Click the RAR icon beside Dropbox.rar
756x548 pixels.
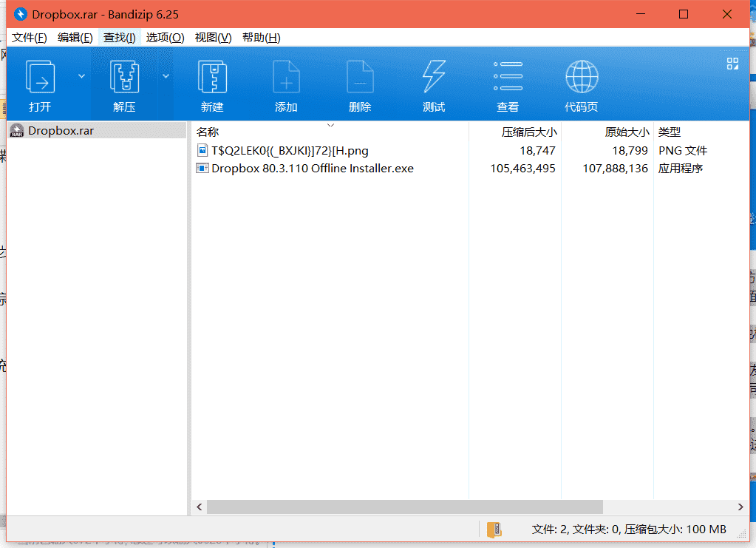[17, 130]
